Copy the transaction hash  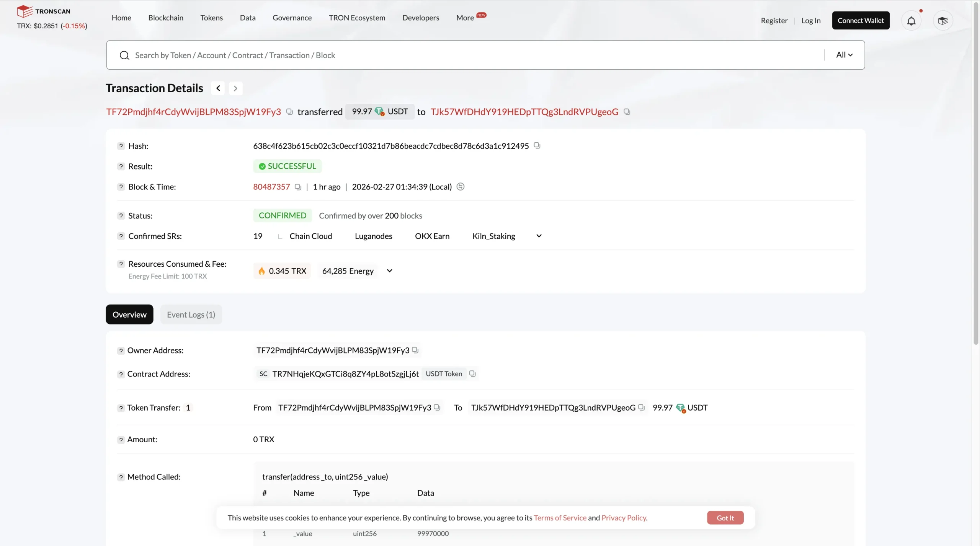click(x=537, y=145)
